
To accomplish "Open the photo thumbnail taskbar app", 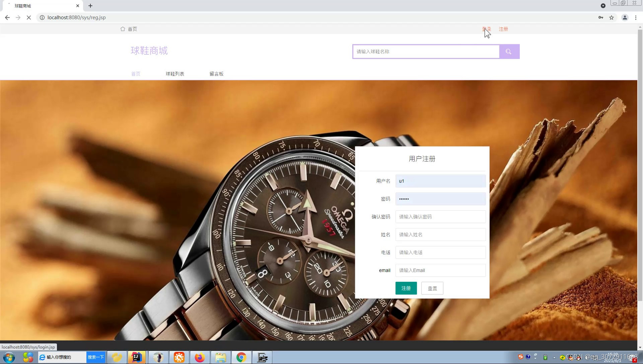I will pyautogui.click(x=158, y=357).
